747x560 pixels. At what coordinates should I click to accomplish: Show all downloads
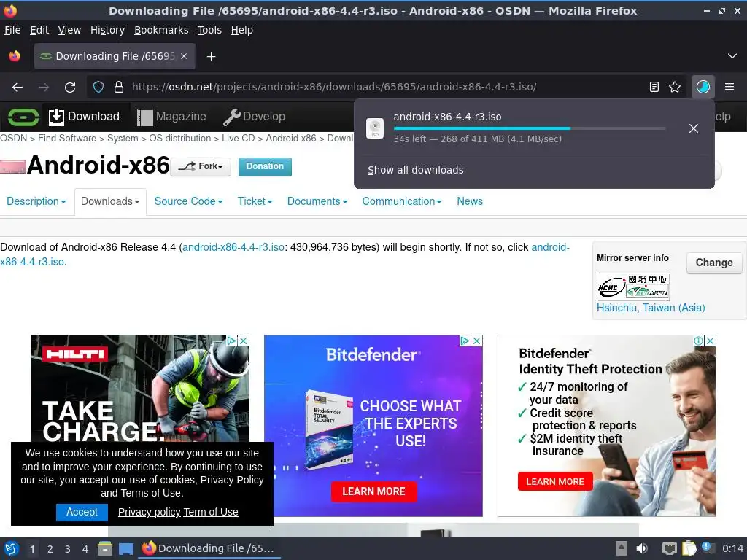415,170
